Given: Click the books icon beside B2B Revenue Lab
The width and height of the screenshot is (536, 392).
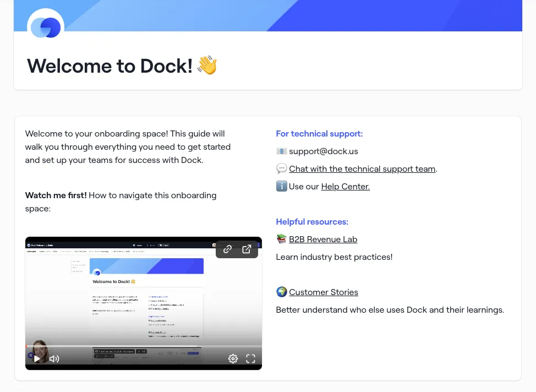Looking at the screenshot, I should (x=281, y=239).
